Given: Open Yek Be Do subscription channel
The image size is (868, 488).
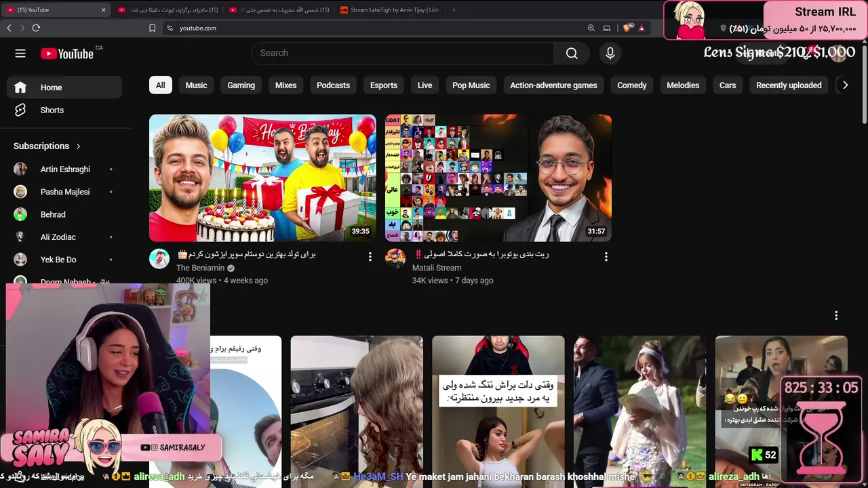Looking at the screenshot, I should pyautogui.click(x=64, y=260).
